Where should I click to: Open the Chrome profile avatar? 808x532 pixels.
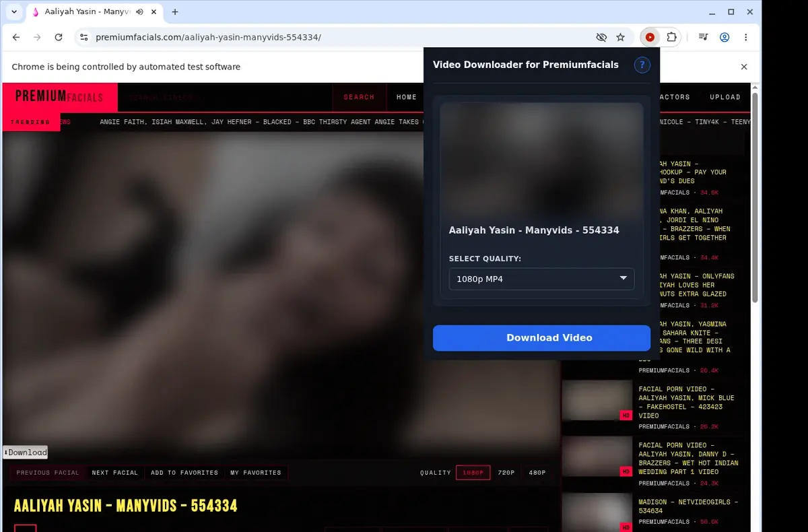click(725, 38)
